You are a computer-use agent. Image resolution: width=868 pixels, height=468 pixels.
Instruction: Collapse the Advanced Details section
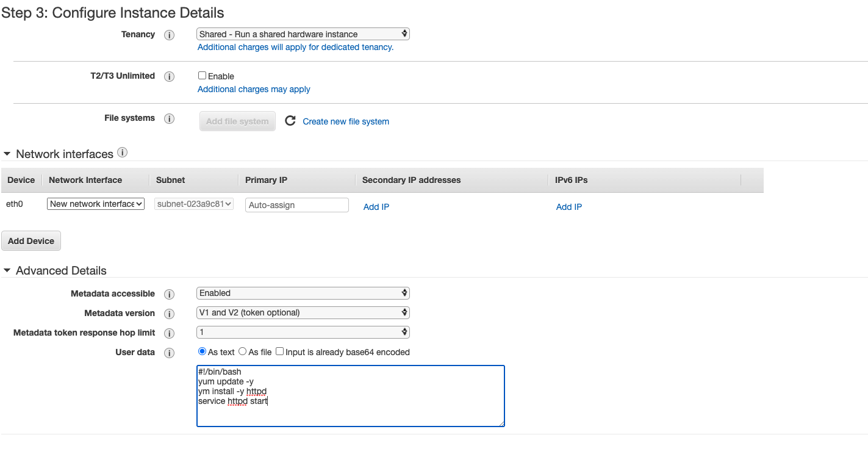pos(7,270)
